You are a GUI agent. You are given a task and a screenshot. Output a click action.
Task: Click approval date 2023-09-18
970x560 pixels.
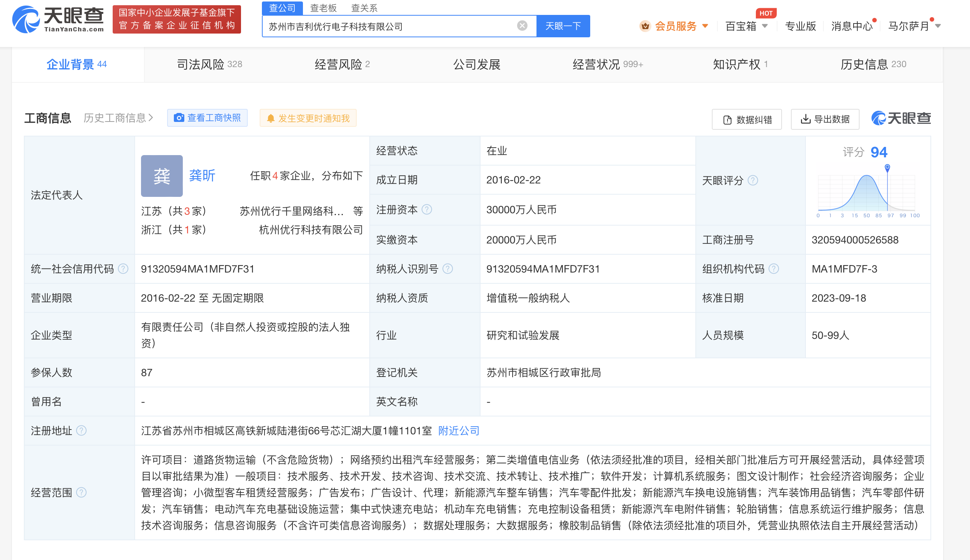[x=838, y=298]
